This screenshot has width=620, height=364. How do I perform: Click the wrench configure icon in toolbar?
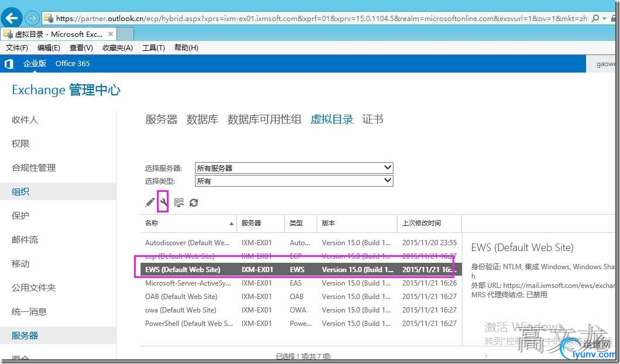[163, 202]
